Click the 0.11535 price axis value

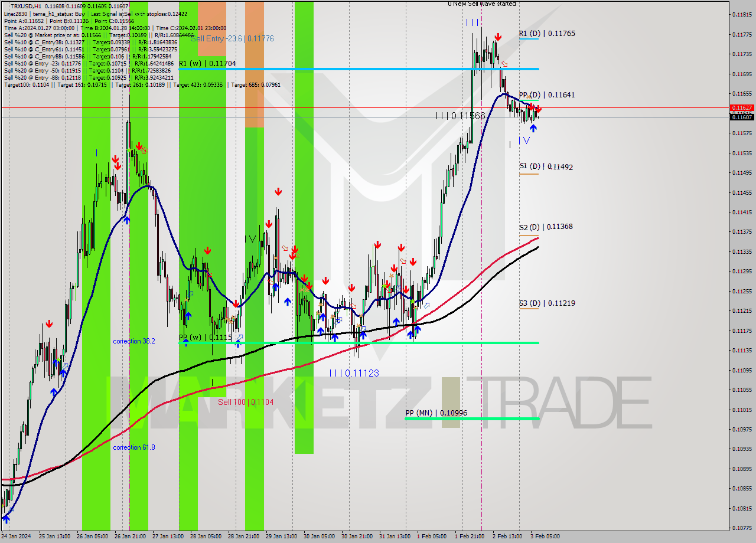pyautogui.click(x=742, y=153)
